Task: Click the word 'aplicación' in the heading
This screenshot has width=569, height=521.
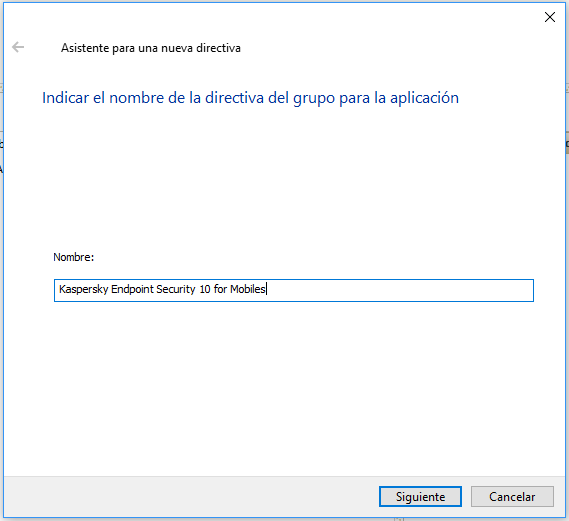Action: [424, 98]
